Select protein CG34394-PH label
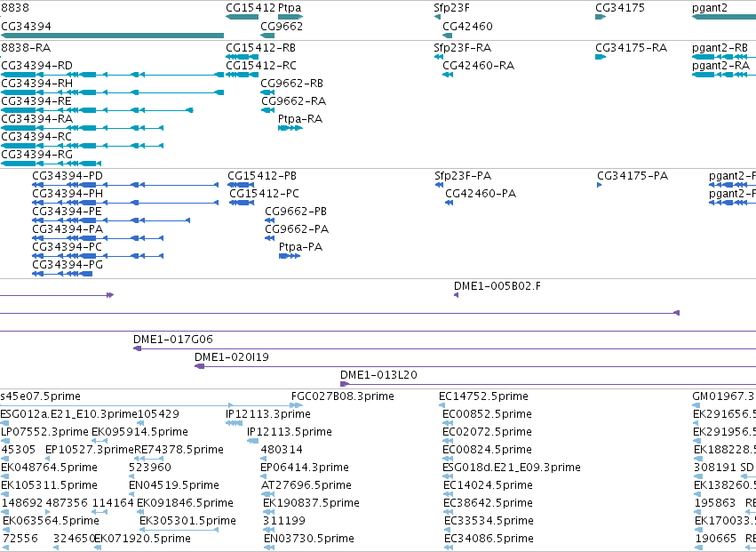Screen dimensions: 756x552 [x=68, y=194]
